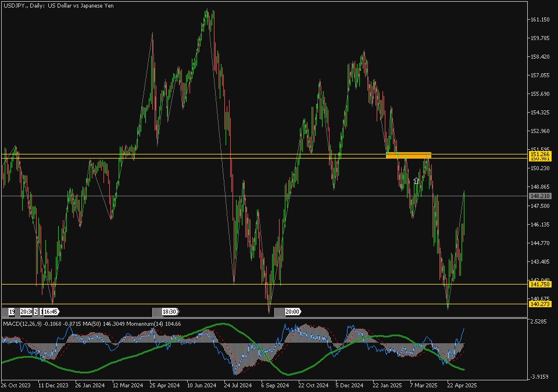Click the 155.690 price scale value
Screen dimensions: 558x392
point(540,94)
